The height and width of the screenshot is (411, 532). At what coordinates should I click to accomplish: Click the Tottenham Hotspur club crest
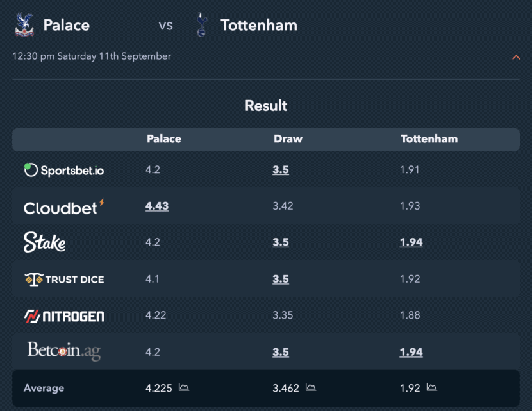202,25
